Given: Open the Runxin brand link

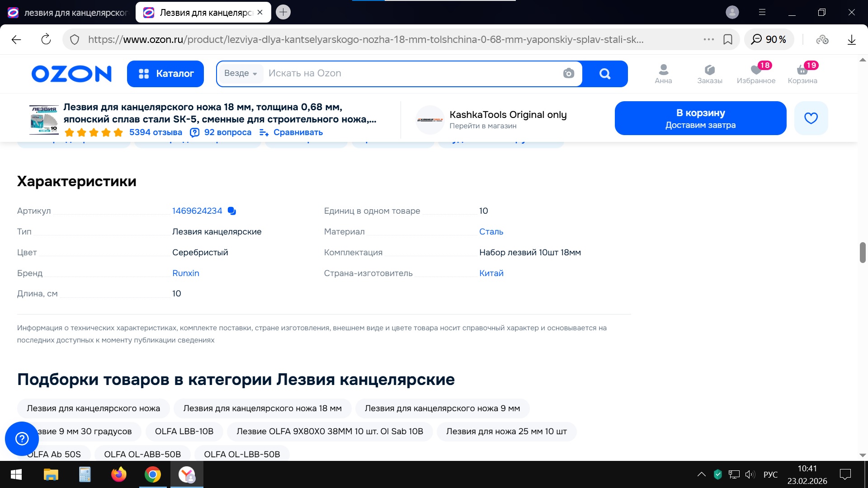Looking at the screenshot, I should pos(185,273).
